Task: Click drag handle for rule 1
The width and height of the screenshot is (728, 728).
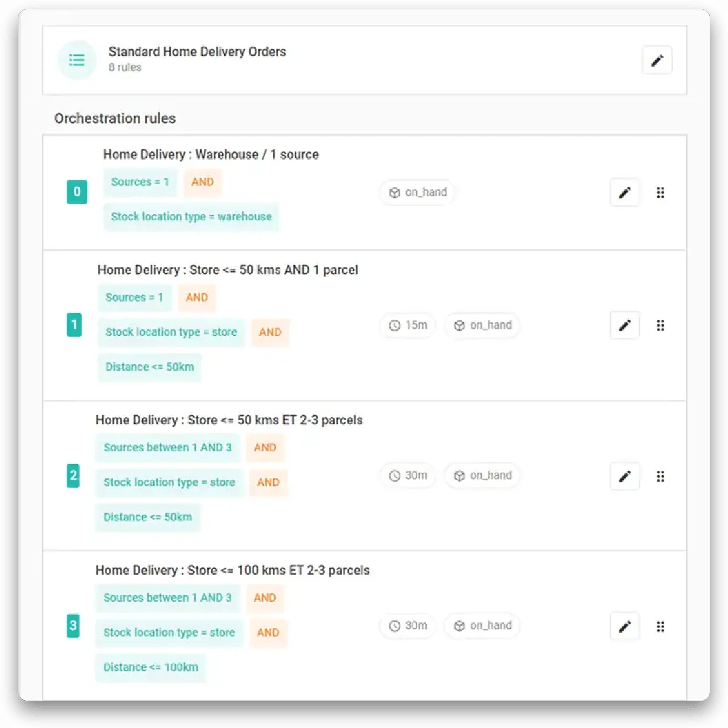Action: 661,326
